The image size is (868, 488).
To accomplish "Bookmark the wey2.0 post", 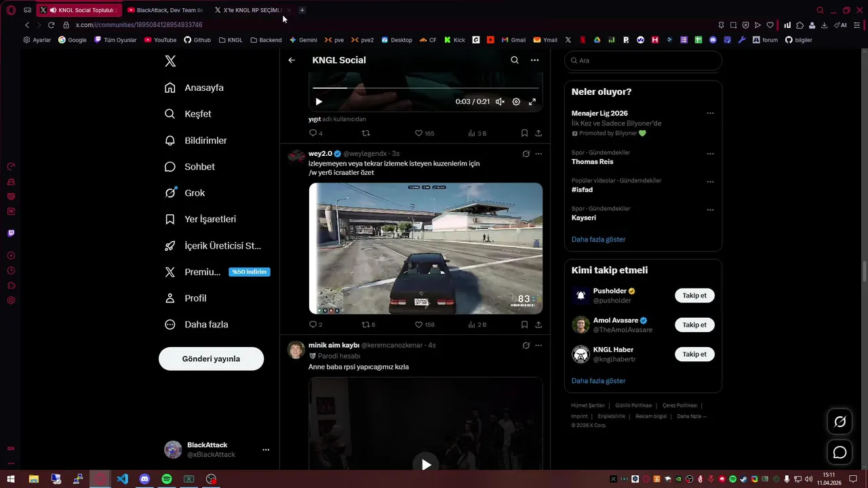I will point(524,325).
